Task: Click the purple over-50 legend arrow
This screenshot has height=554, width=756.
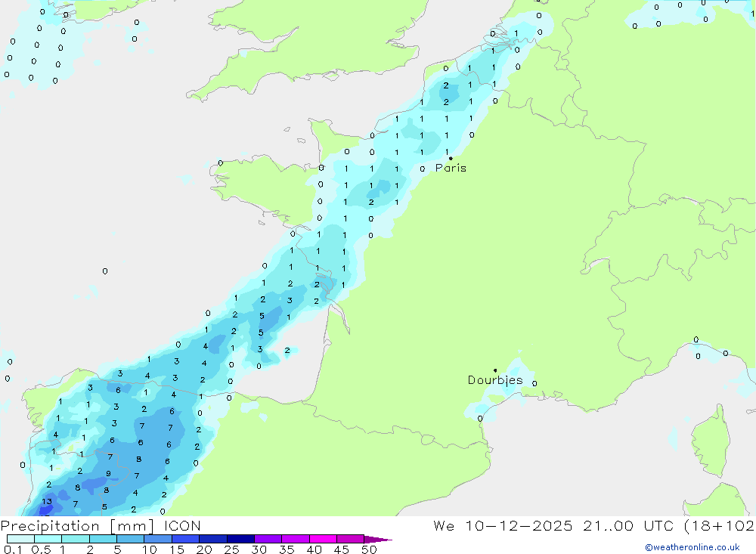Action: 378,539
